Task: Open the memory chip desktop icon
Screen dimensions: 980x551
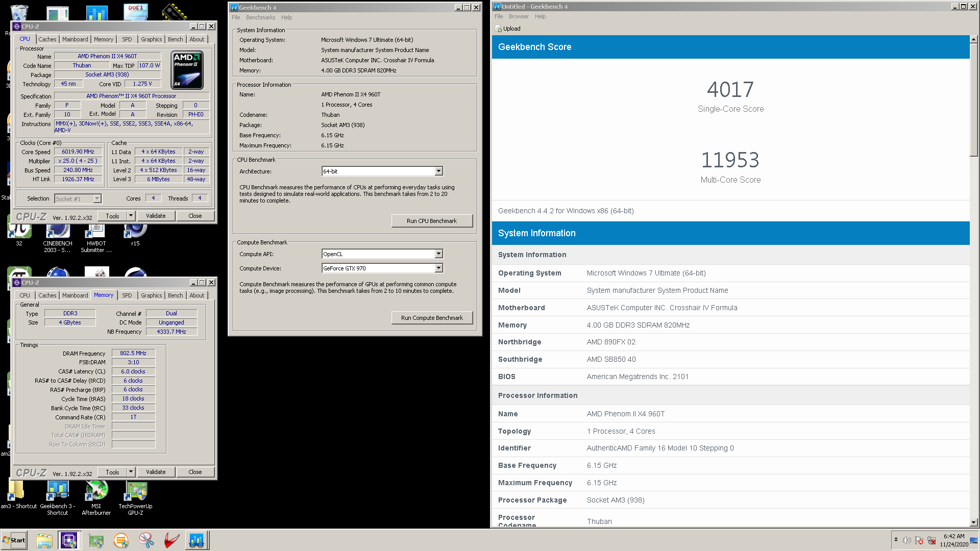Action: pos(174,12)
